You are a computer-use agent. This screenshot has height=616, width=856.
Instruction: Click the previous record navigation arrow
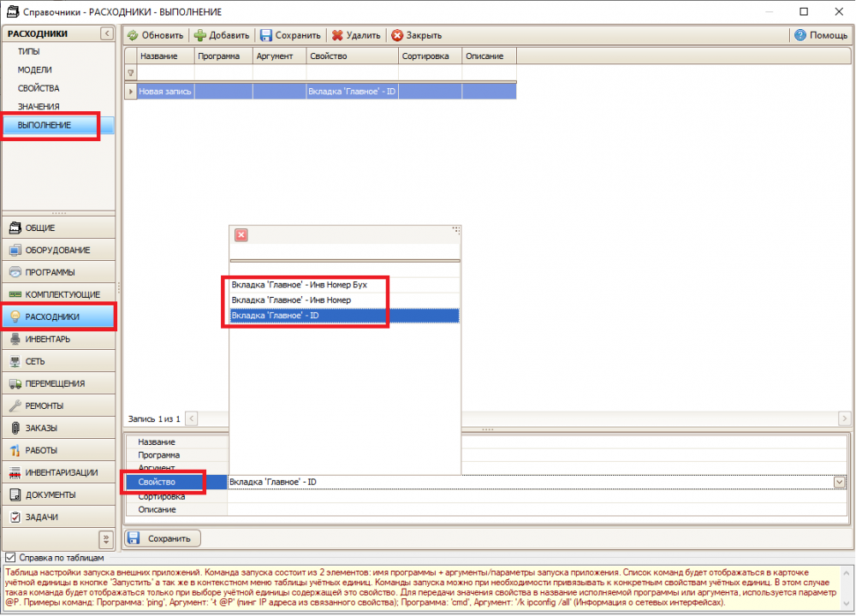[x=192, y=419]
